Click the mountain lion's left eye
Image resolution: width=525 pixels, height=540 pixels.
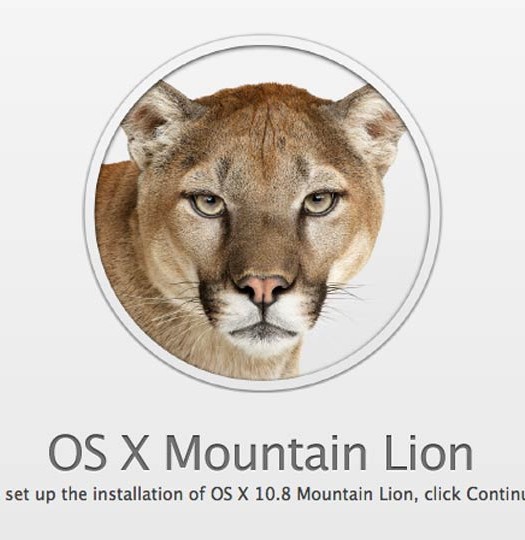click(x=207, y=206)
